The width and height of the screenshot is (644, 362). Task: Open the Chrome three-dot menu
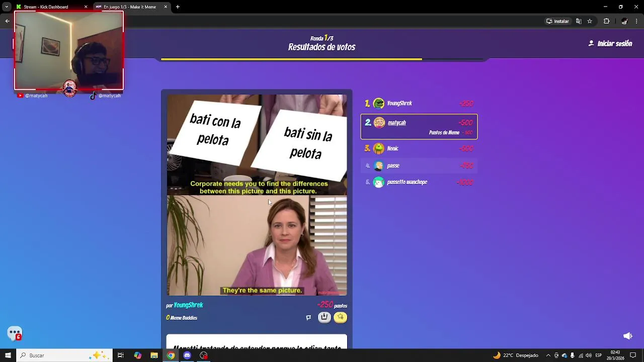tap(637, 21)
